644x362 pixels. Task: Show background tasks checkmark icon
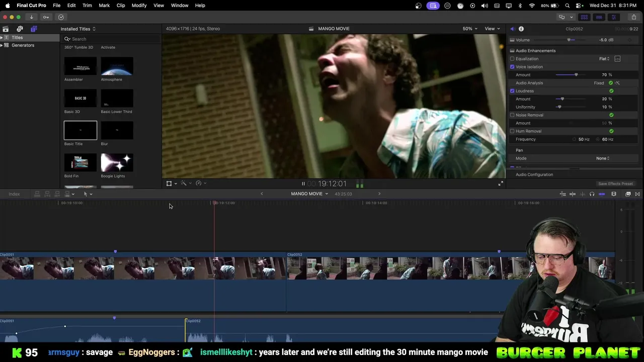(61, 17)
